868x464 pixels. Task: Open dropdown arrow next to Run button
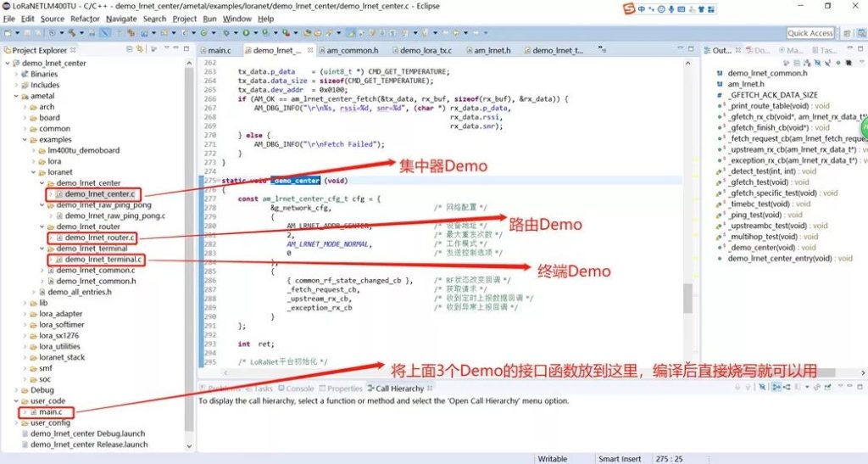point(255,33)
